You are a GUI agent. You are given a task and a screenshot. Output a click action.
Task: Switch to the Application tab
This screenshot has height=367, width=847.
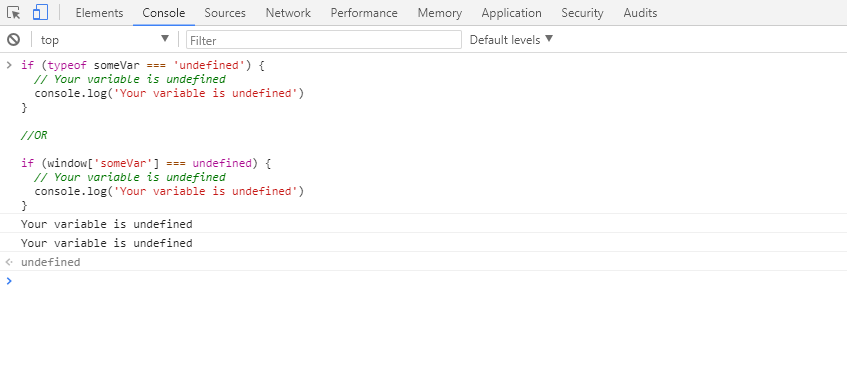512,12
